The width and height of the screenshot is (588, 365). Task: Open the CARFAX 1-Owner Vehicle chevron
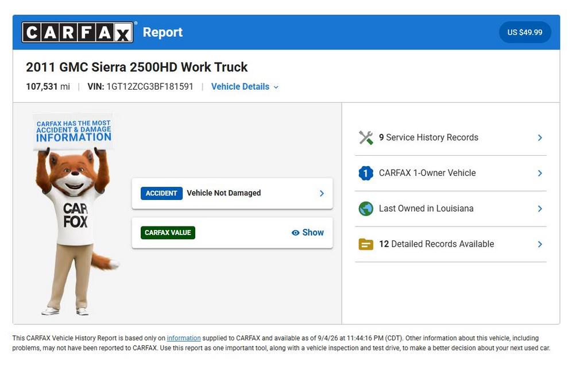coord(540,173)
